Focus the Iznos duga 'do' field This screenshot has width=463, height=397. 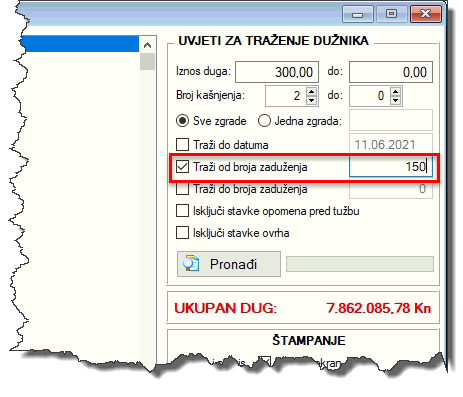[x=391, y=72]
